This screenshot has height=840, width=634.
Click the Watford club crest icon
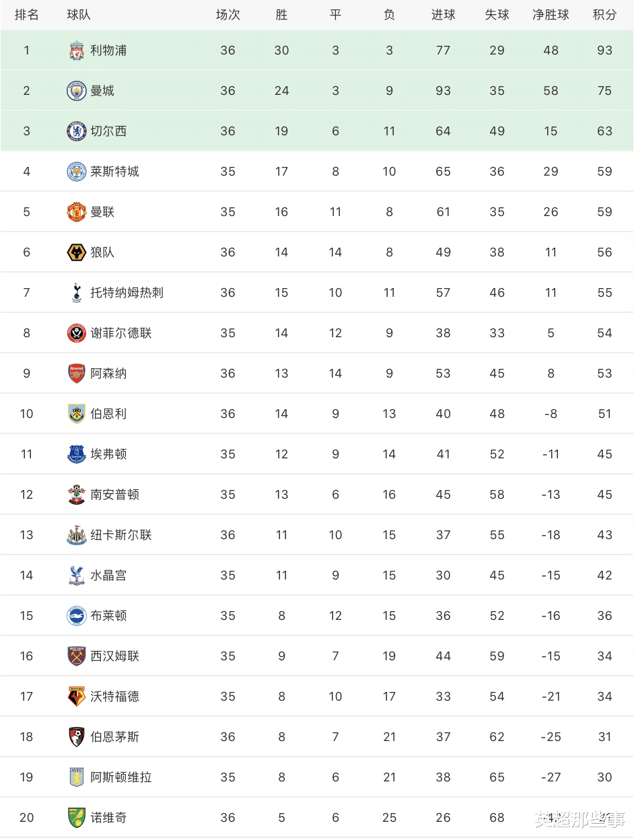[x=77, y=697]
